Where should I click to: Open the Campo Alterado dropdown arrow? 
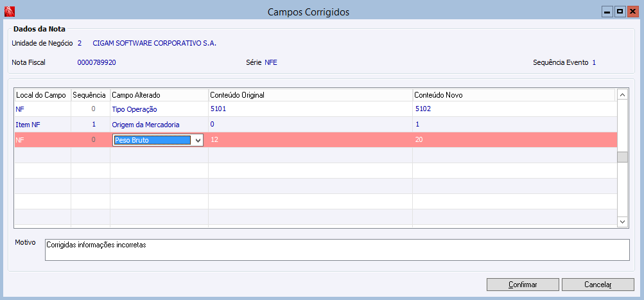click(x=198, y=140)
